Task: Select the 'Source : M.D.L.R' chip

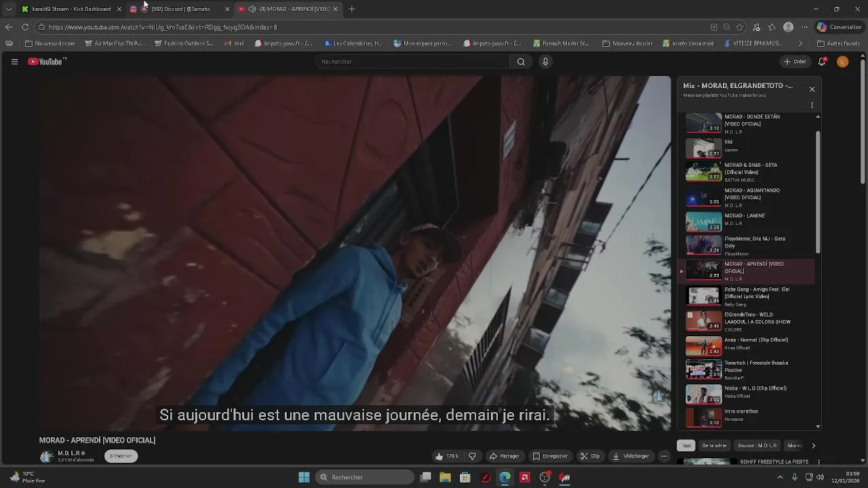Action: (757, 445)
